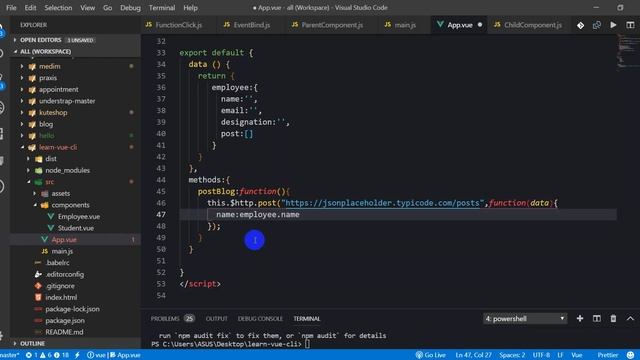Click the split editor icon
This screenshot has width=640, height=360.
coord(630,25)
